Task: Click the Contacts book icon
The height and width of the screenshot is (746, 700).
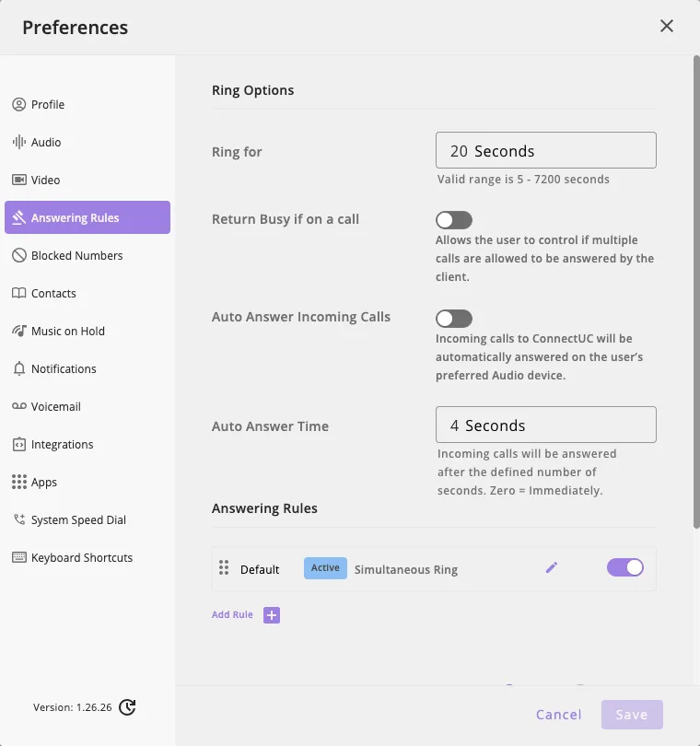Action: point(19,293)
